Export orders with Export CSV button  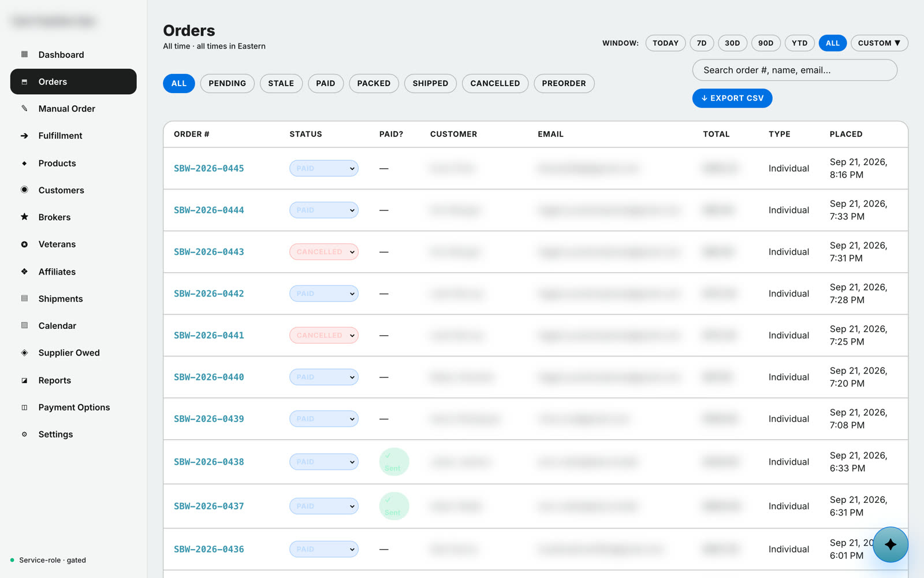pos(732,98)
